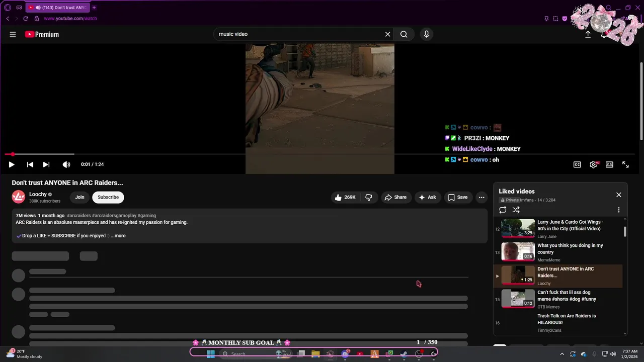Screen dimensions: 644x362
Task: Open File Explorer from taskbar
Action: point(315,354)
